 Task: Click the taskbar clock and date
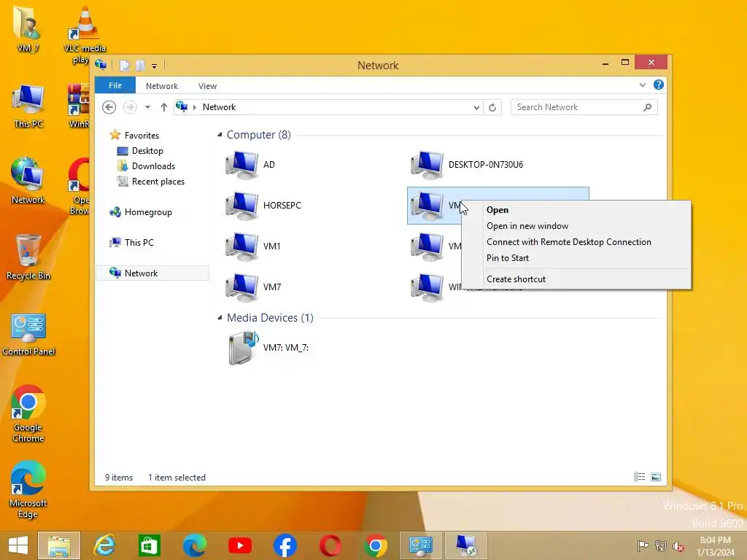[x=716, y=546]
